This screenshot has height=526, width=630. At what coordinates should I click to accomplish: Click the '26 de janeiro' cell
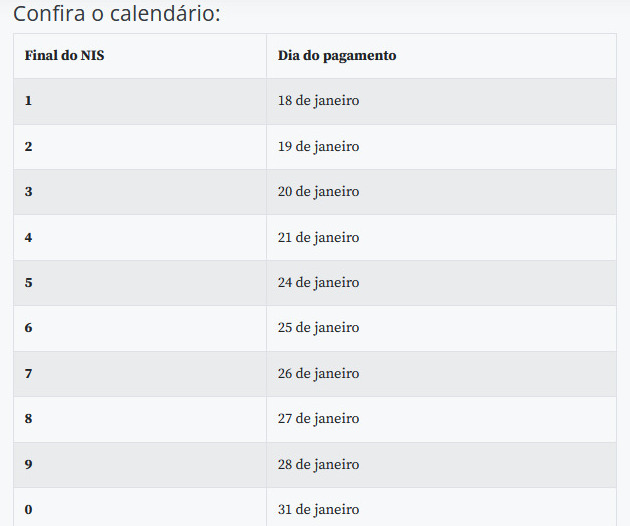(441, 374)
